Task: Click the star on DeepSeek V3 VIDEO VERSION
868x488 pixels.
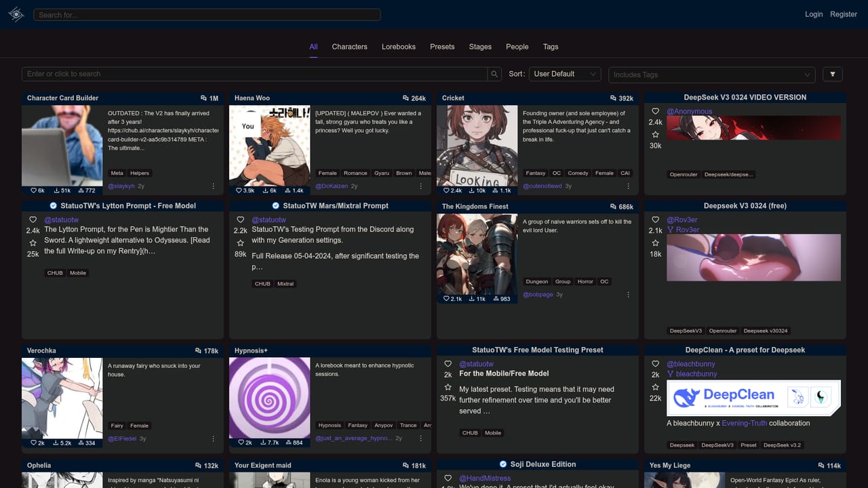Action: 655,134
